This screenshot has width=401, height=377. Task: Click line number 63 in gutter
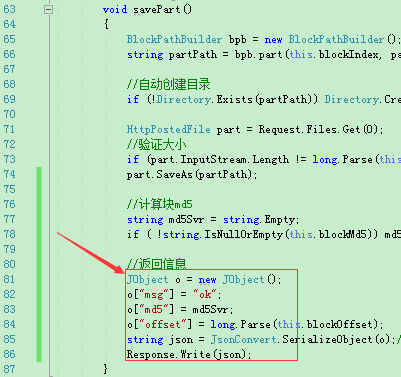pyautogui.click(x=9, y=9)
